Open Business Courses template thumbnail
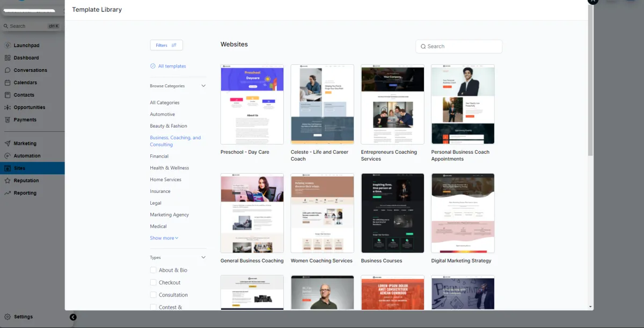This screenshot has width=644, height=328. coord(393,213)
